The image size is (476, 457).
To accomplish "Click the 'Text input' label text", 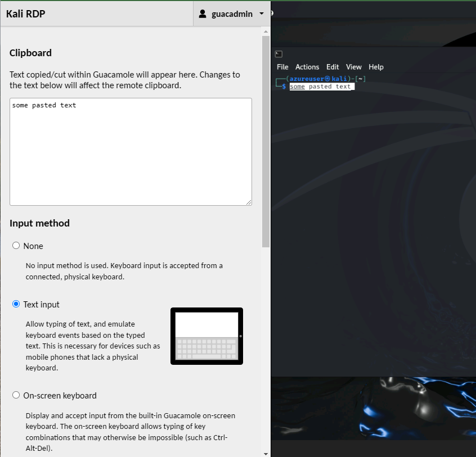I will click(41, 305).
